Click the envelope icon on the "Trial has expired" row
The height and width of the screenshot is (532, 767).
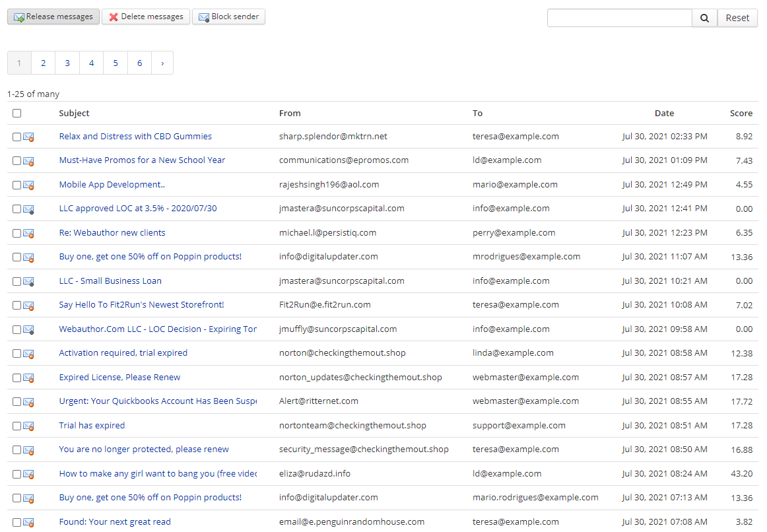(27, 426)
